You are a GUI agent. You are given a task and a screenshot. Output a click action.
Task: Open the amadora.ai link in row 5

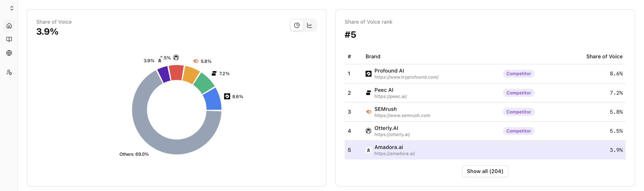[x=395, y=153]
